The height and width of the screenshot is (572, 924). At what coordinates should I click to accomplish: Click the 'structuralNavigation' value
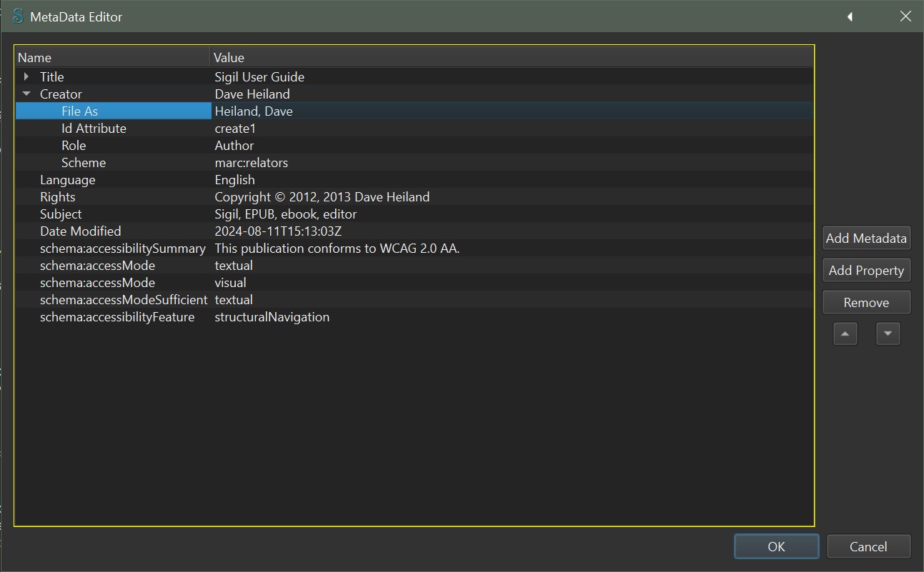[x=272, y=316]
